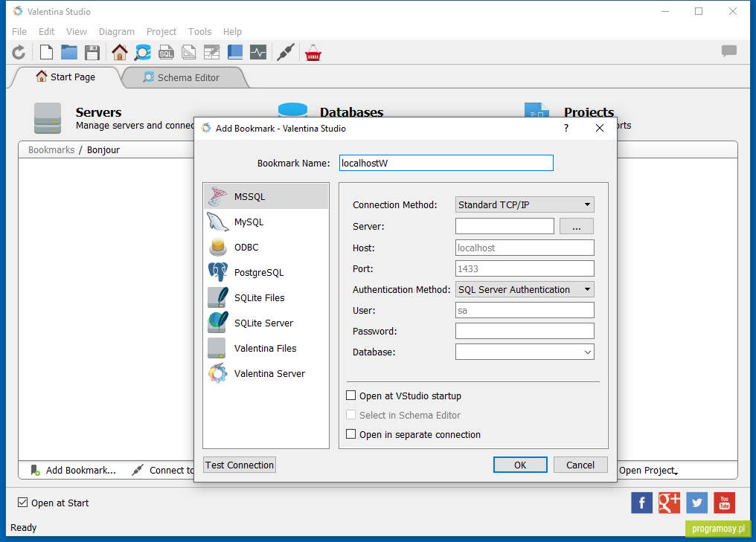
Task: Choose PostgreSQL connection type
Action: pyautogui.click(x=266, y=273)
